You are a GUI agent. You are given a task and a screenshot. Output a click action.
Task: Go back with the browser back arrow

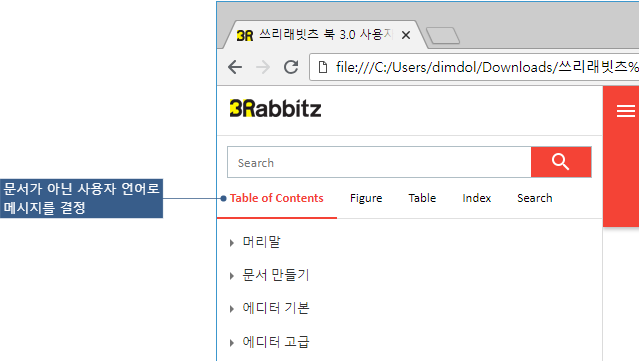point(235,67)
